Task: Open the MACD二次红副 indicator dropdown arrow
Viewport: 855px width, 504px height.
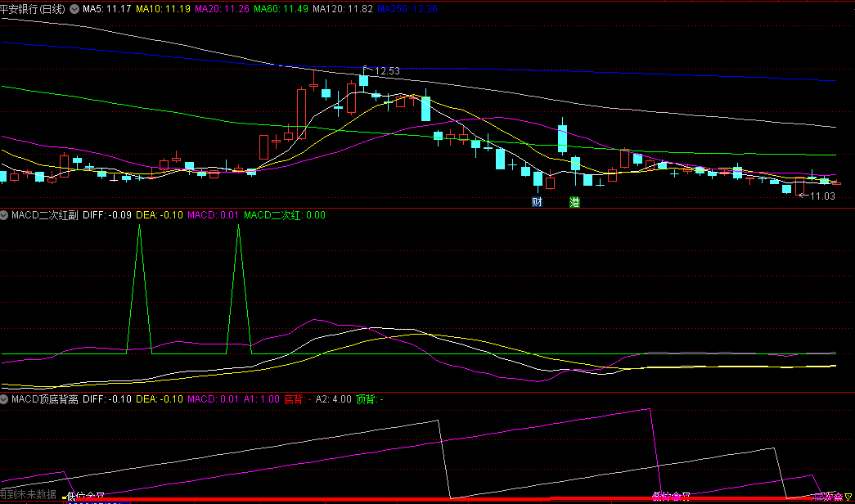Action: tap(5, 215)
